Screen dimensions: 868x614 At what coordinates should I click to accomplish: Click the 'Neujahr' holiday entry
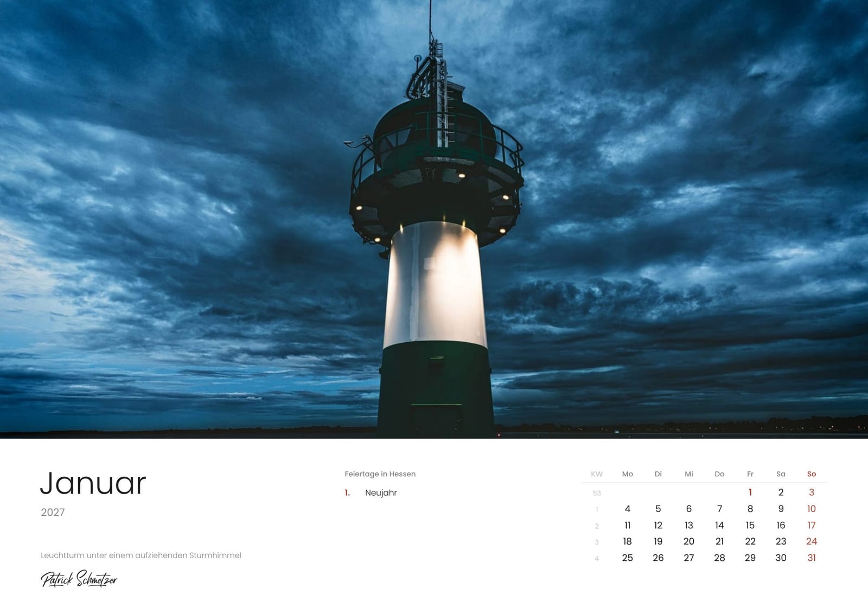click(381, 493)
